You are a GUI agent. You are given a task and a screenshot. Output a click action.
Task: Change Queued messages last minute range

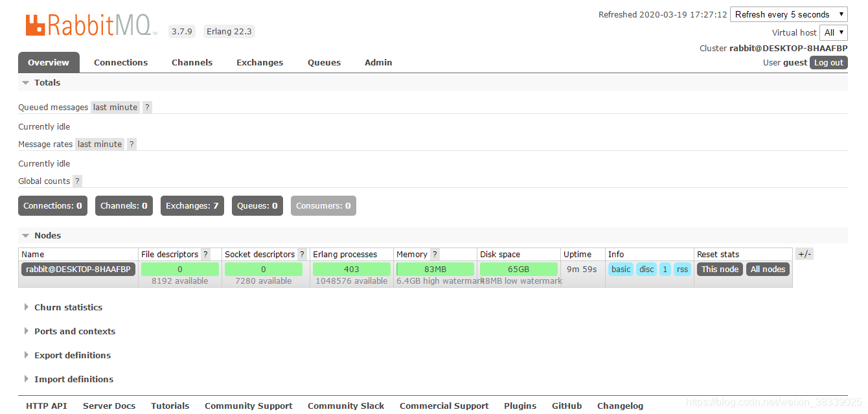point(115,108)
